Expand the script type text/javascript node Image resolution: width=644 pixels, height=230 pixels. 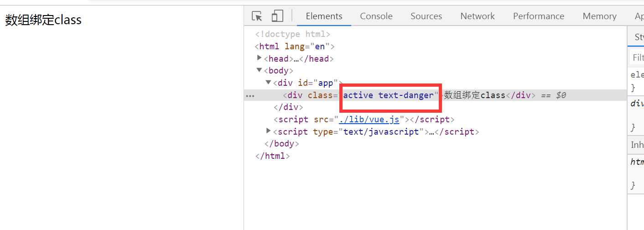(269, 131)
